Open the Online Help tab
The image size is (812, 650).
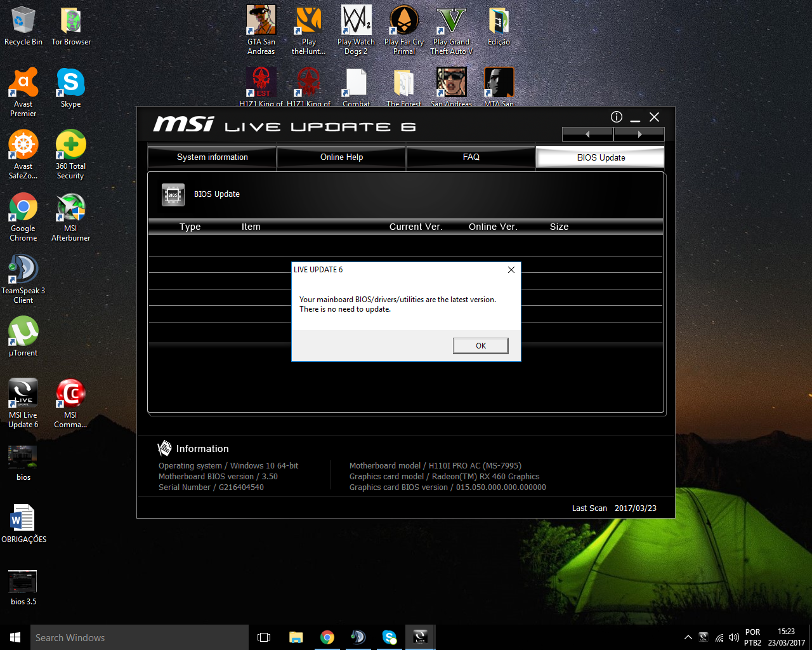(341, 157)
